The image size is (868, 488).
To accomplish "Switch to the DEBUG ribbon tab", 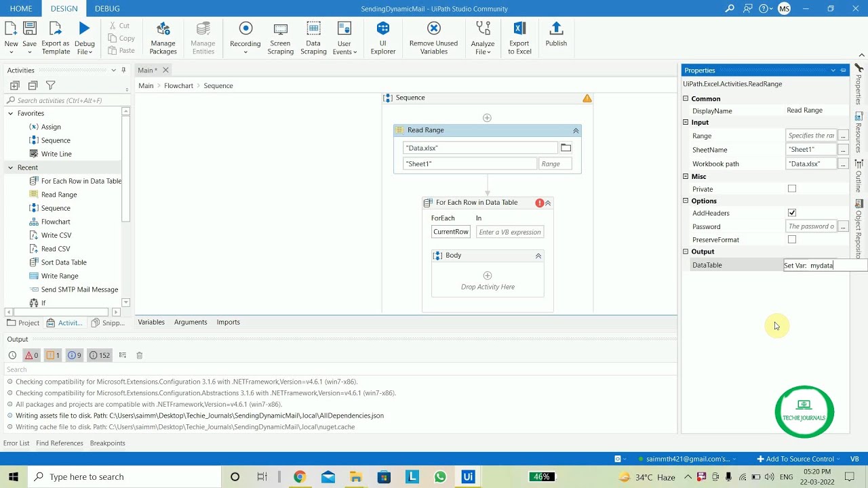I will tap(107, 8).
